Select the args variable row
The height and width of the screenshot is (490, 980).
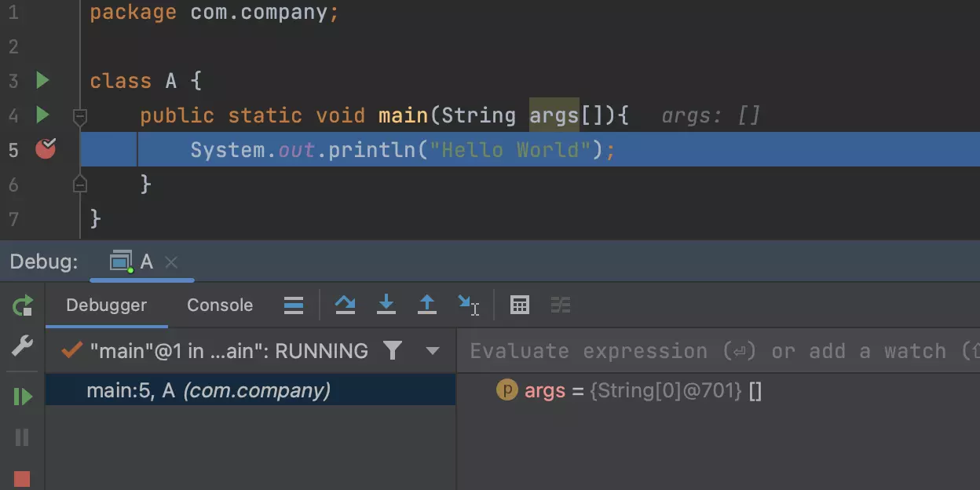coord(719,391)
